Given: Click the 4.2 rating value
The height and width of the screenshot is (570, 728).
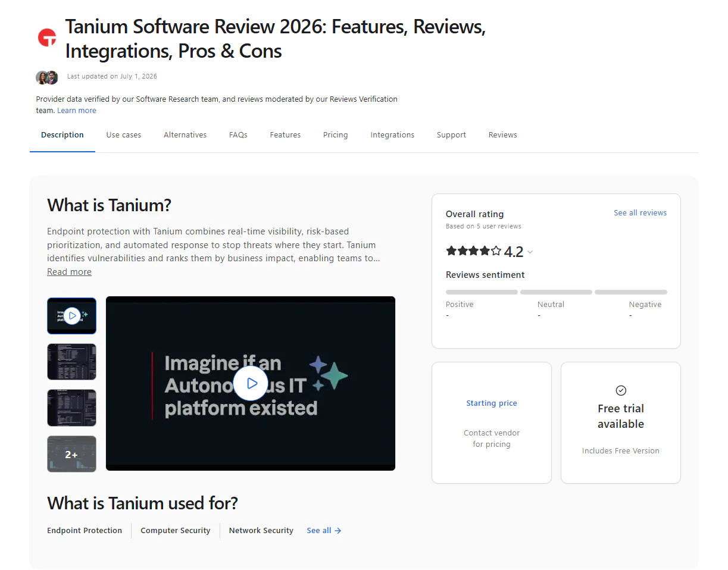Looking at the screenshot, I should pos(514,252).
